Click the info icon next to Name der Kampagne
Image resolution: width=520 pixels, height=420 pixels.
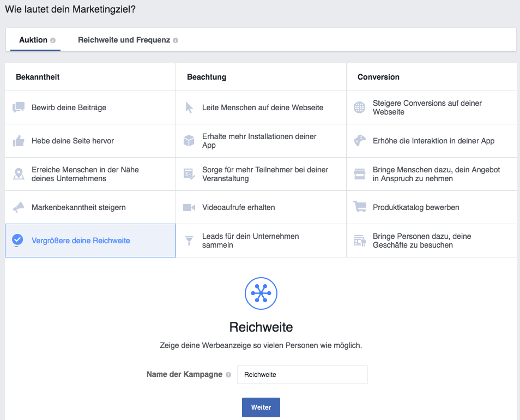(x=228, y=375)
